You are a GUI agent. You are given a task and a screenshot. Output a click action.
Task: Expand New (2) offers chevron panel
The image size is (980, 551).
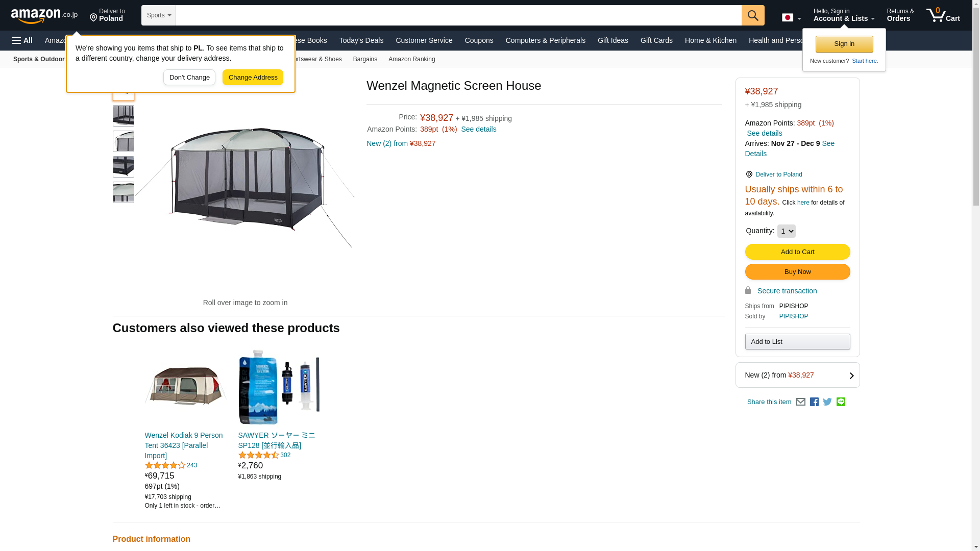tap(797, 375)
